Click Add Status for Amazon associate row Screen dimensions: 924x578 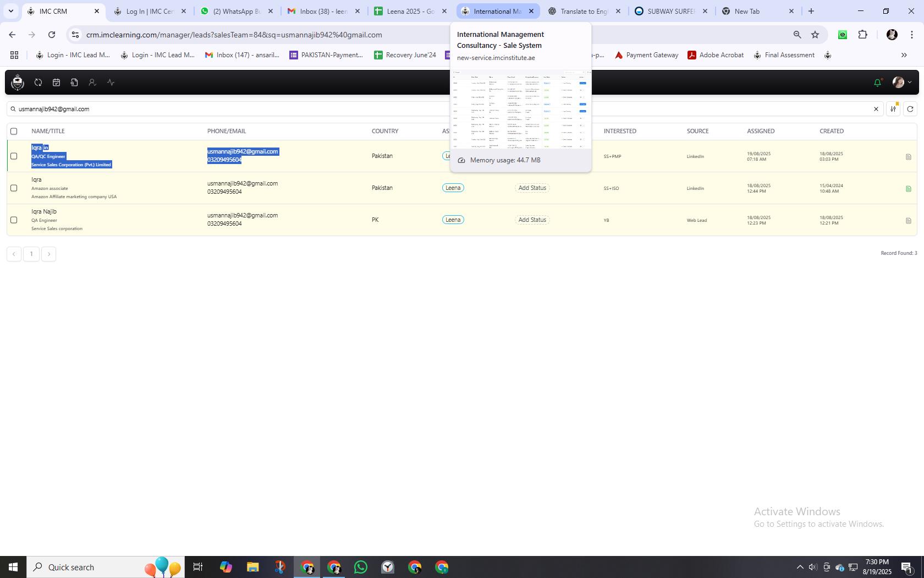[532, 188]
